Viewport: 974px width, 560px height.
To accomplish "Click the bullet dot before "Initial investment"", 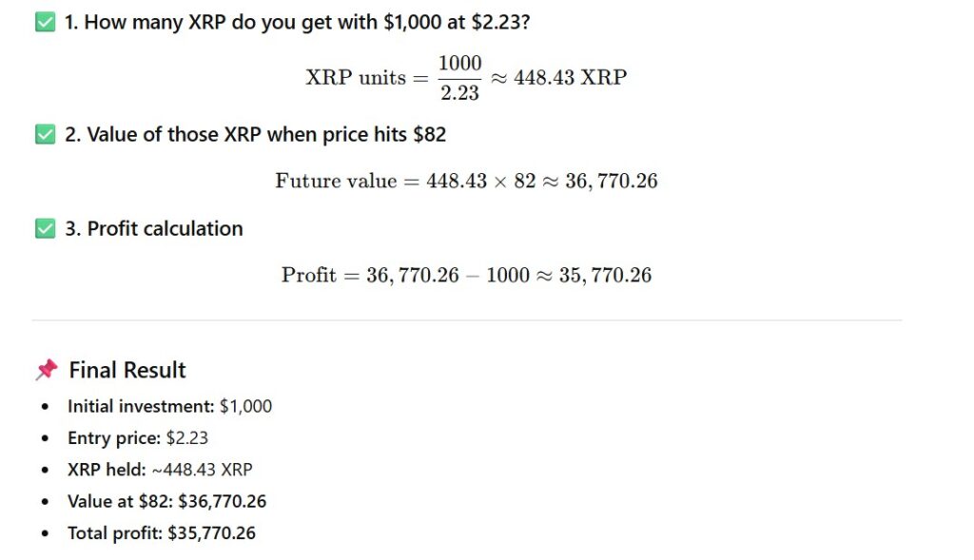I will [x=46, y=407].
